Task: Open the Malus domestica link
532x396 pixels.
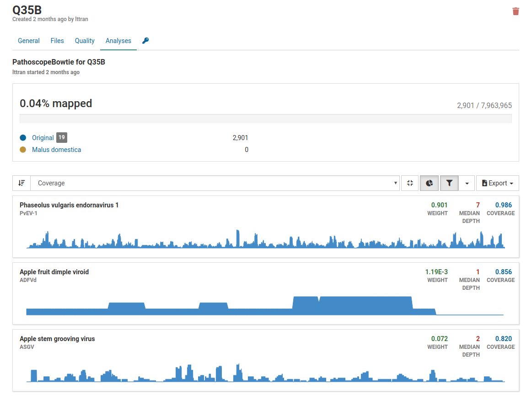Action: pyautogui.click(x=56, y=150)
